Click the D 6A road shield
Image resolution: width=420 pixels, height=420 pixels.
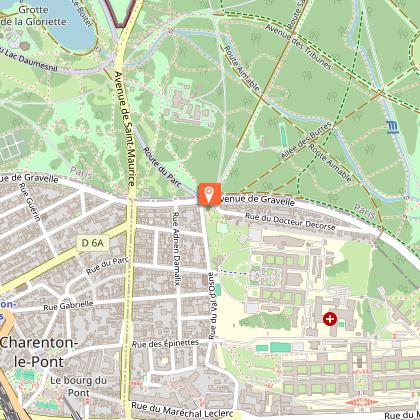pos(93,243)
